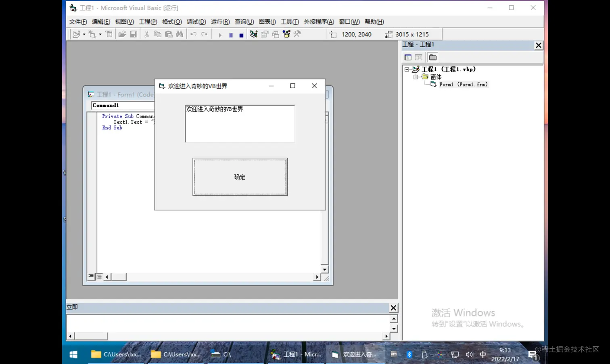Click the text box showing 欢迎进入奇妙的VB世界
The width and height of the screenshot is (610, 364).
(240, 124)
